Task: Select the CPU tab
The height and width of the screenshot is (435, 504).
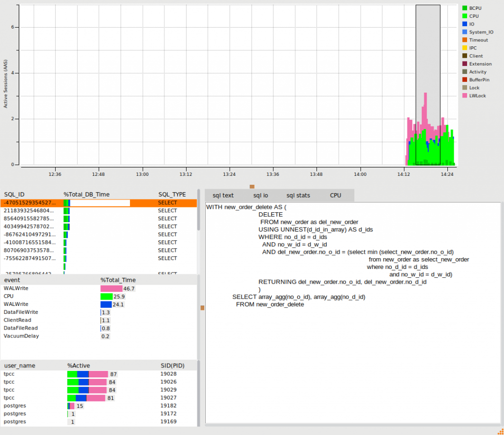Action: pyautogui.click(x=335, y=195)
